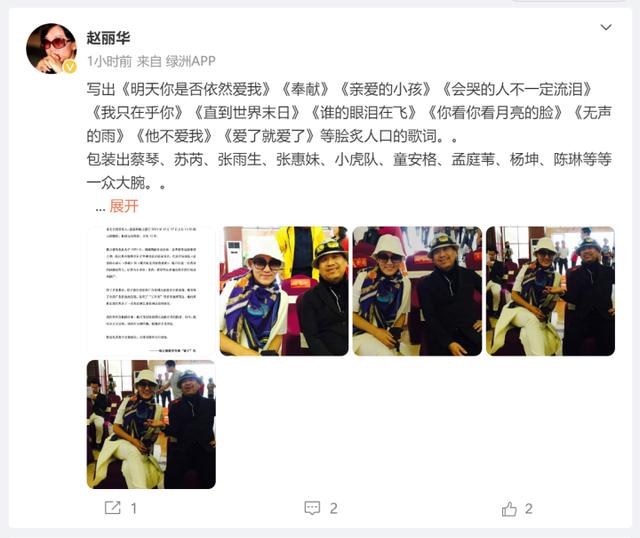
Task: Open 赵丽华 profile avatar picture
Action: 51,48
